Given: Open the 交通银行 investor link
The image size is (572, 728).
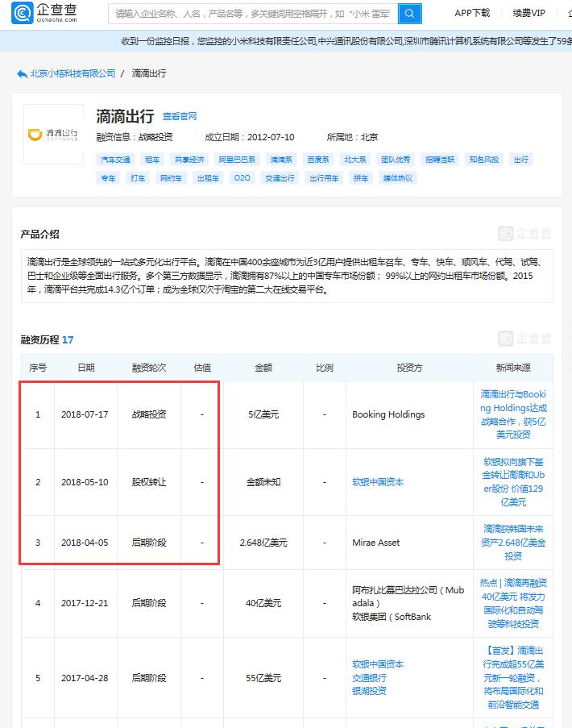Looking at the screenshot, I should click(369, 678).
